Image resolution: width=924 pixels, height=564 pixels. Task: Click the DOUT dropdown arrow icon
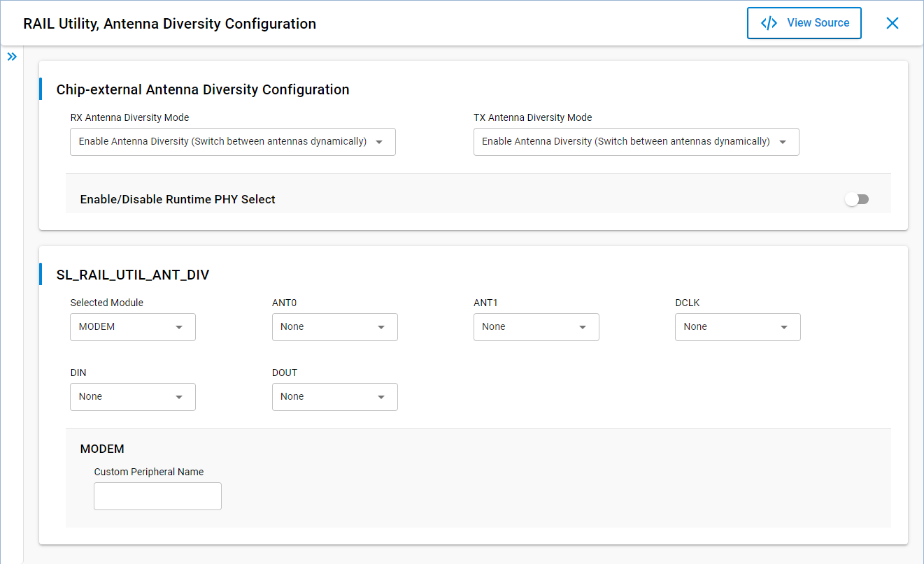381,397
